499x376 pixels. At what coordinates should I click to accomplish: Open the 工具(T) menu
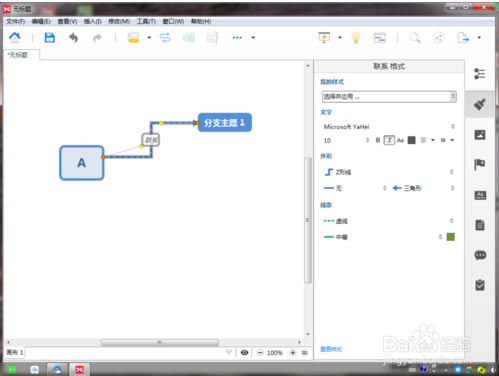[146, 21]
